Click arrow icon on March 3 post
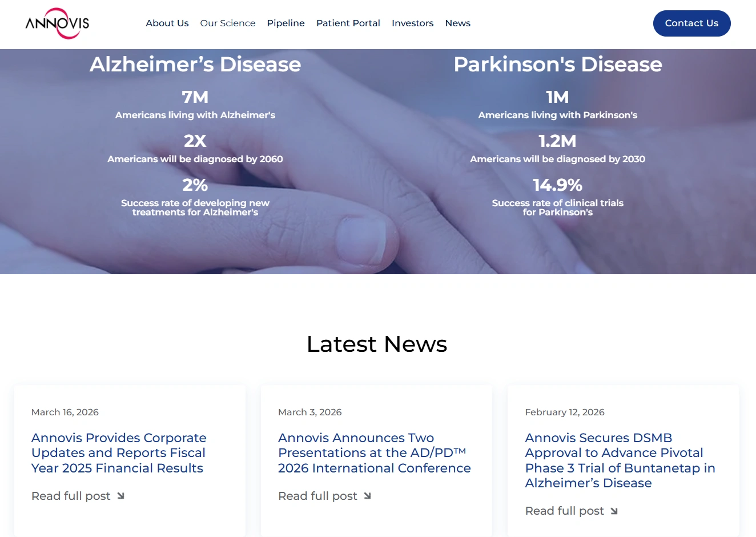 click(x=367, y=496)
